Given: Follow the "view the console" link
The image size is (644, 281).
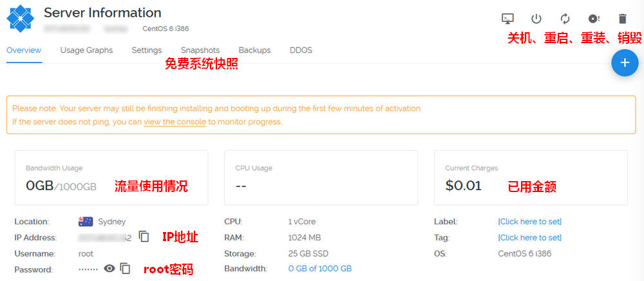Looking at the screenshot, I should [x=175, y=122].
